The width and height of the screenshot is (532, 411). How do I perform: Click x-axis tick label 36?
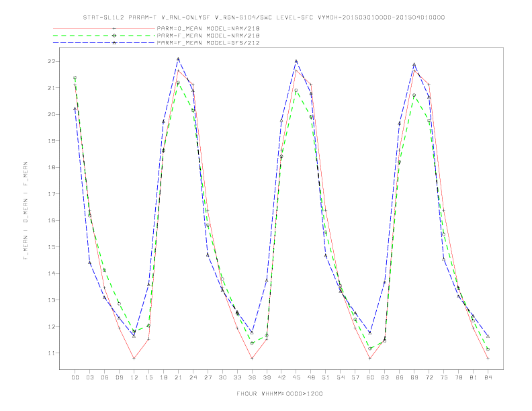point(252,377)
